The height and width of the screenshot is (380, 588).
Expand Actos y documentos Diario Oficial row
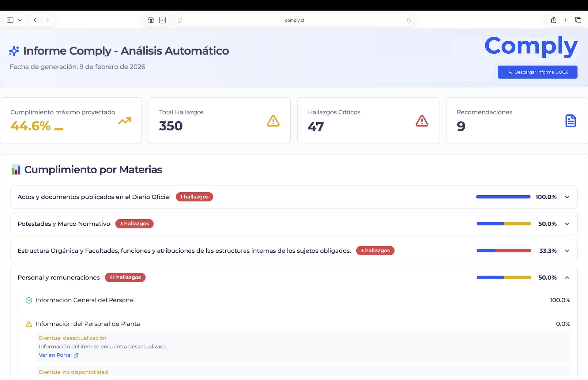[x=567, y=197]
